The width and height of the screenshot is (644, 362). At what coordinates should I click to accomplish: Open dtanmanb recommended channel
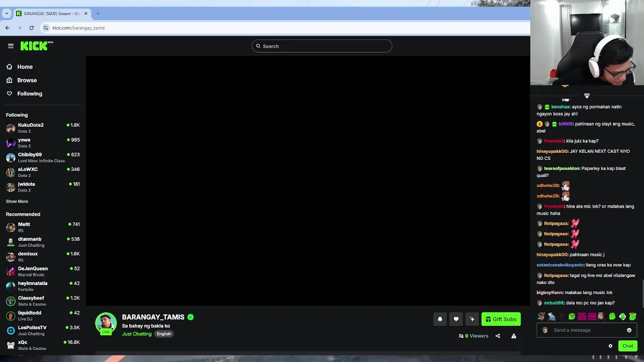tap(43, 242)
